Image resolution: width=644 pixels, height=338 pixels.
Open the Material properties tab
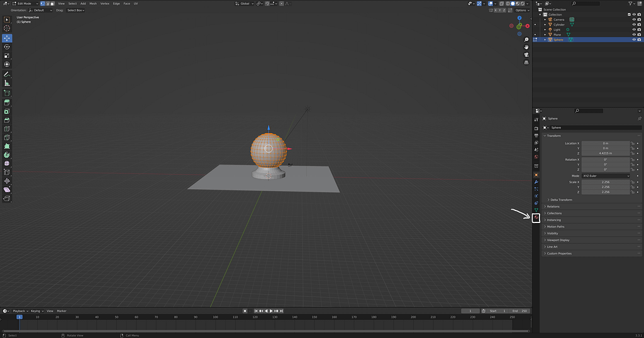536,218
